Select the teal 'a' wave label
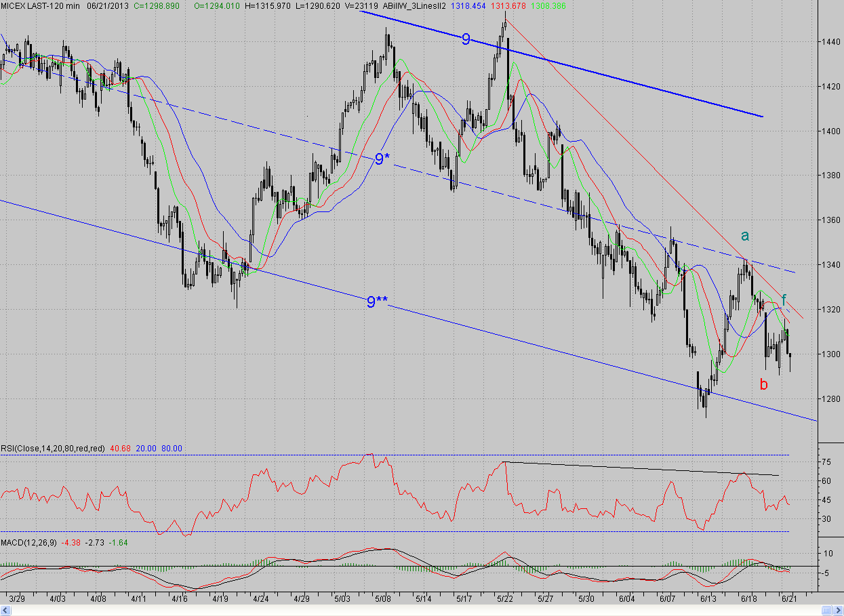 point(745,236)
